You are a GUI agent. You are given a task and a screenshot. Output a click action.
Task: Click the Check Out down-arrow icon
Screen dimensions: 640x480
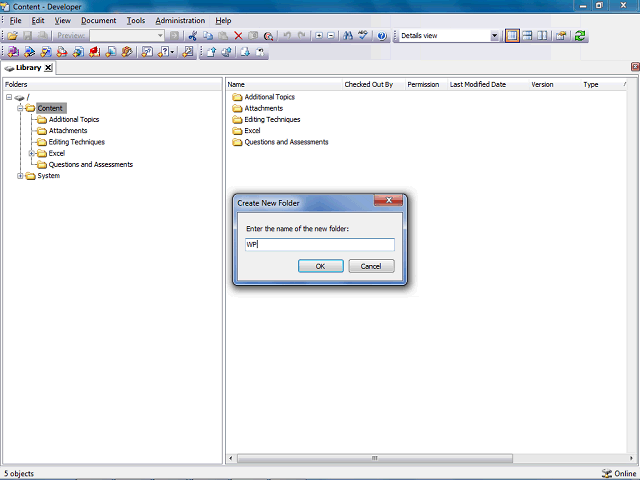point(245,52)
